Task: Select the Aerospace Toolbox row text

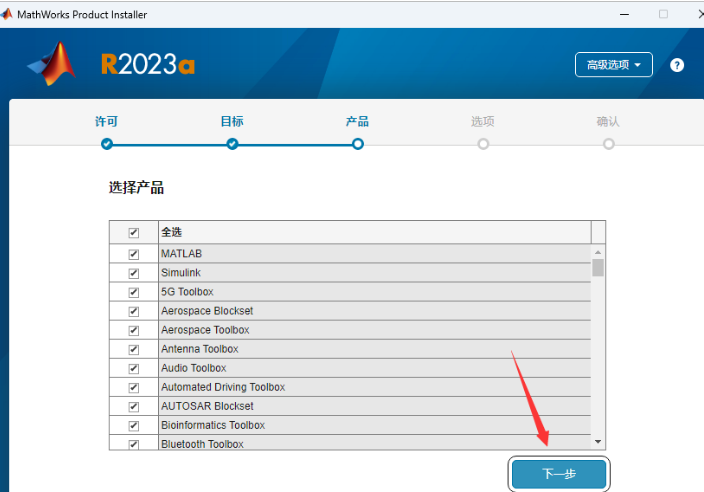Action: coord(205,330)
